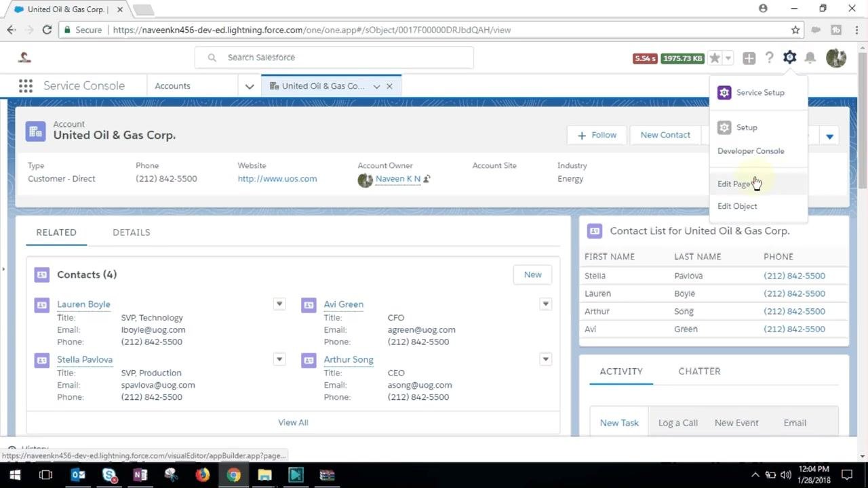This screenshot has width=868, height=488.
Task: Open the notifications bell icon
Action: click(810, 58)
